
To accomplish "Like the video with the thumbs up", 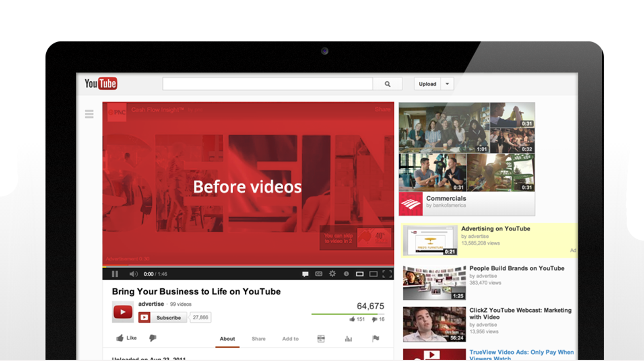I will [x=126, y=338].
